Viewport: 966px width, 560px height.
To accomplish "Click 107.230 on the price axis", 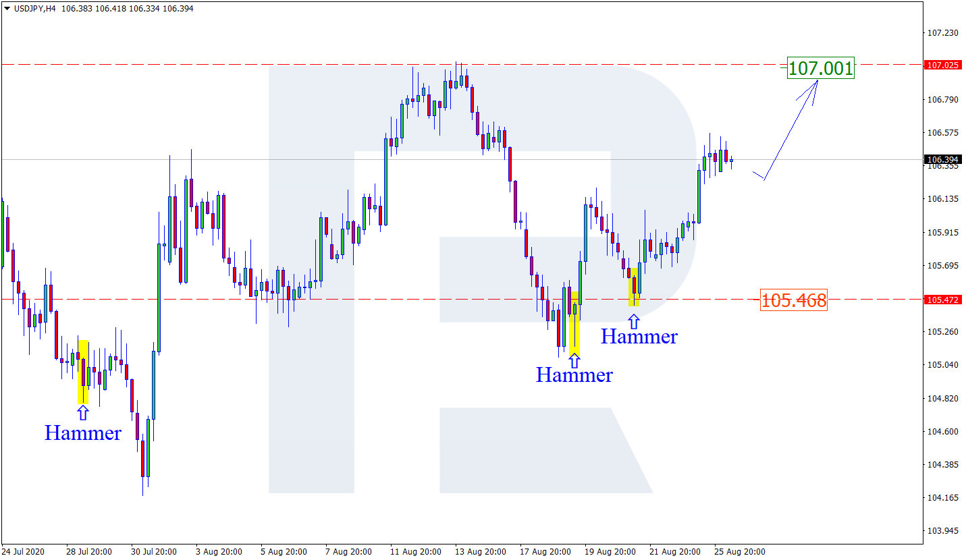I will point(943,33).
